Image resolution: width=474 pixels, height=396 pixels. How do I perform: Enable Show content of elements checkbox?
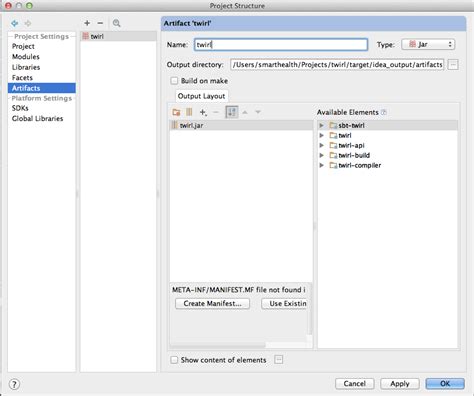tap(174, 360)
